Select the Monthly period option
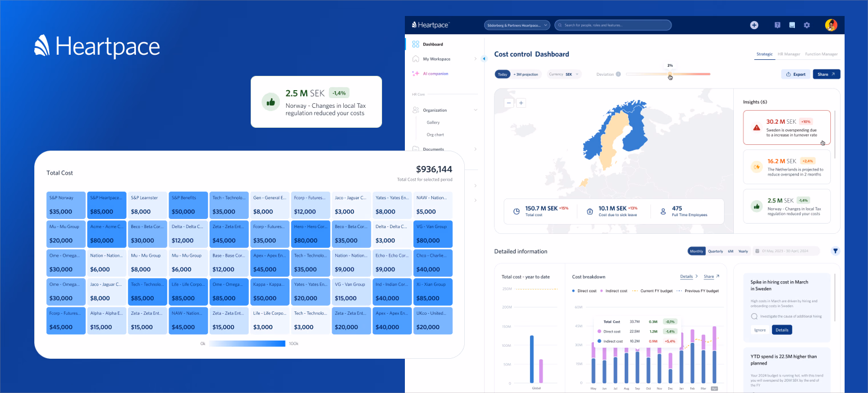 point(697,251)
